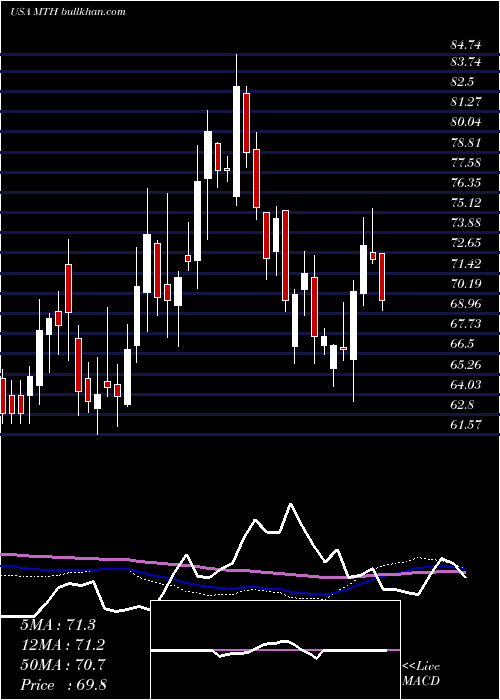Click the 71.42 price axis label
Image resolution: width=500 pixels, height=700 pixels.
click(466, 263)
